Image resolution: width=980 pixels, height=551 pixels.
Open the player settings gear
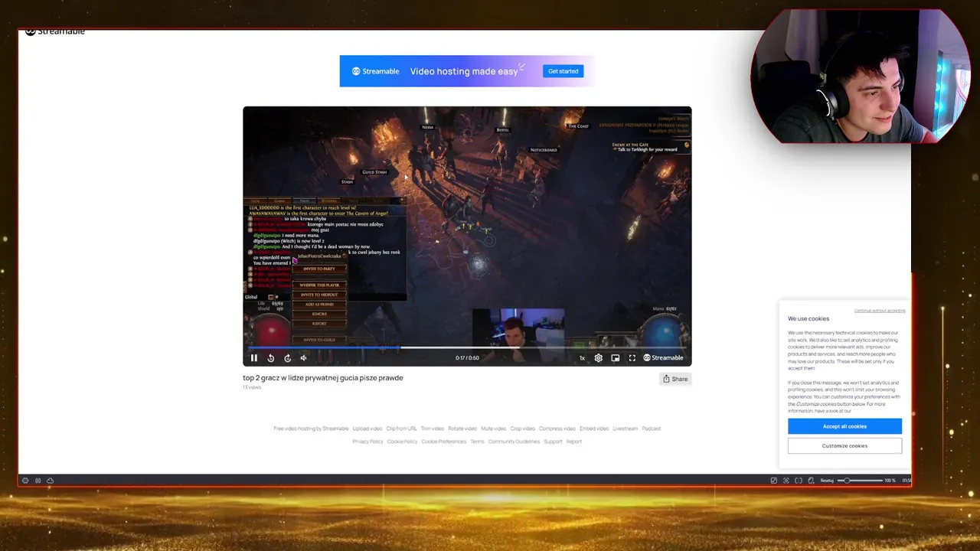click(598, 357)
